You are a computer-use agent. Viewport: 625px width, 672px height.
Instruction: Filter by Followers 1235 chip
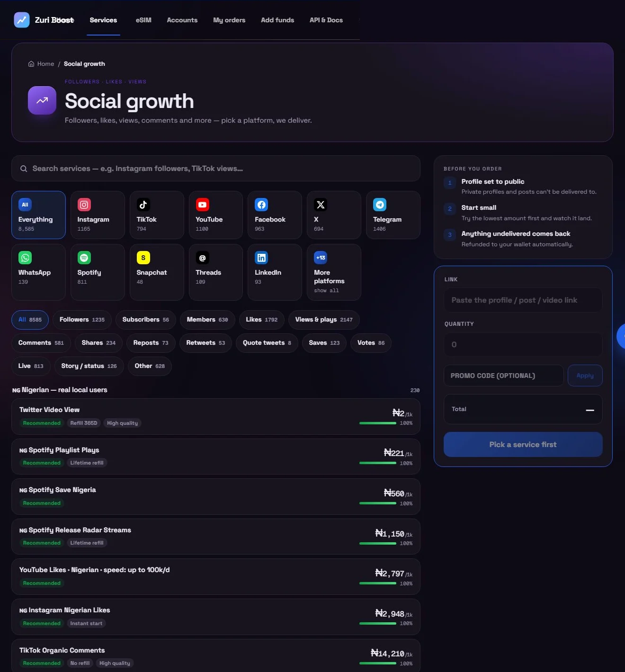[x=82, y=320]
